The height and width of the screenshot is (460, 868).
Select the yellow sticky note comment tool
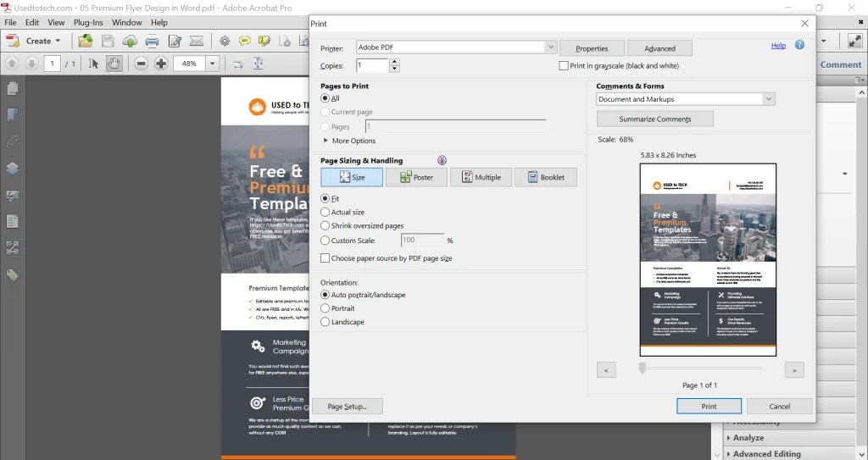point(244,41)
